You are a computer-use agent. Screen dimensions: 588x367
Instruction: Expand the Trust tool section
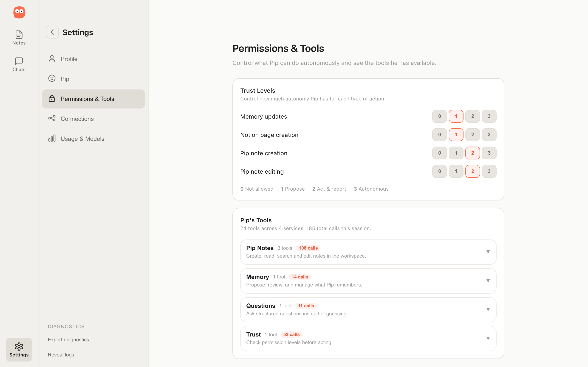[368, 338]
